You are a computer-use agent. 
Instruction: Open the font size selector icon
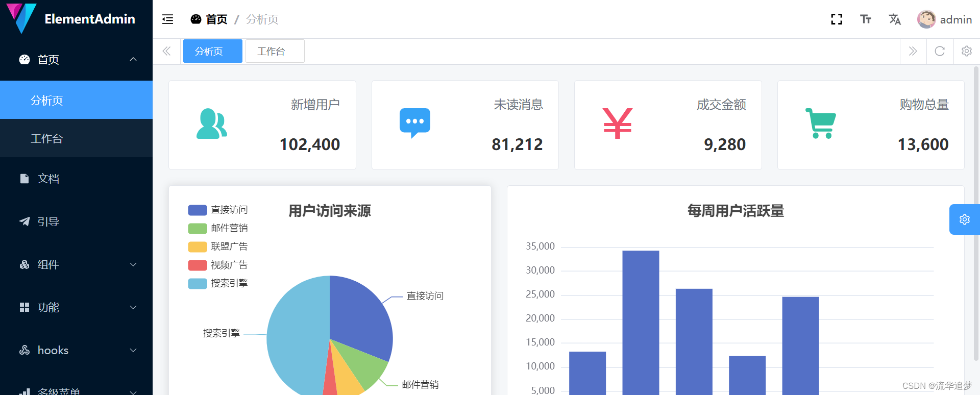(x=866, y=19)
